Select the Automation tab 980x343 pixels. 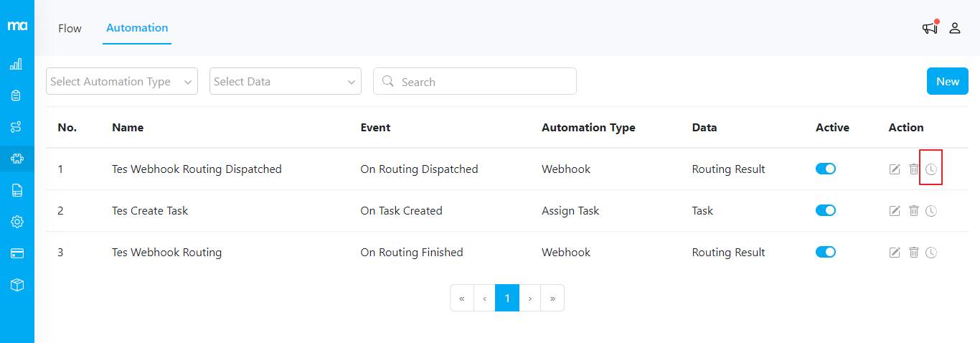tap(137, 28)
